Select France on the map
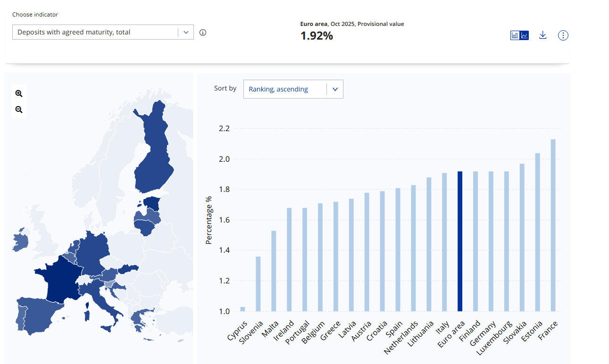 59,281
